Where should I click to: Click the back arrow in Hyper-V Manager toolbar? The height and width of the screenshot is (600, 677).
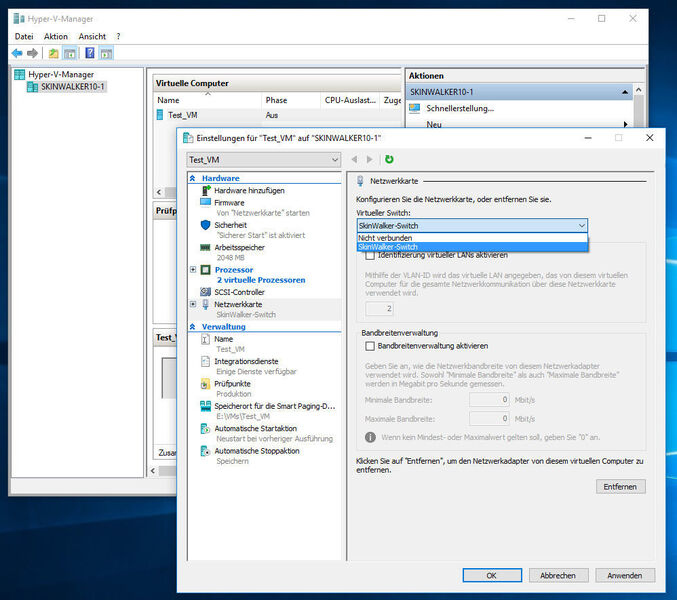coord(17,53)
